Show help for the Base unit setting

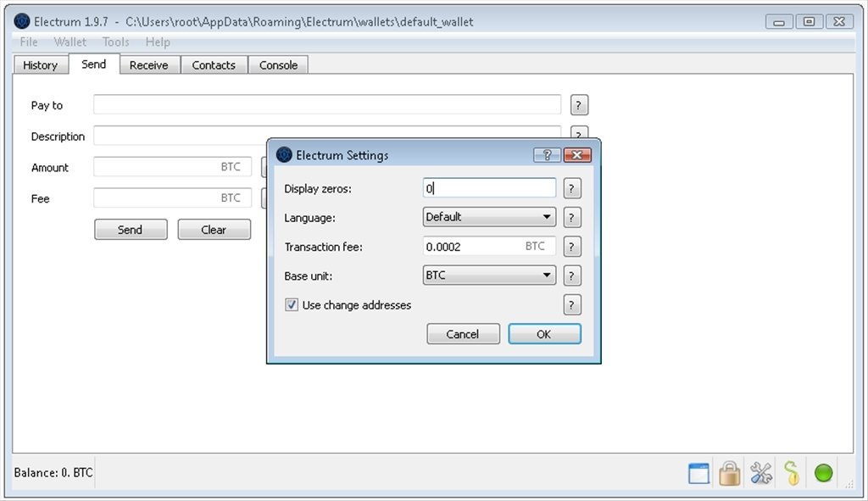point(572,276)
